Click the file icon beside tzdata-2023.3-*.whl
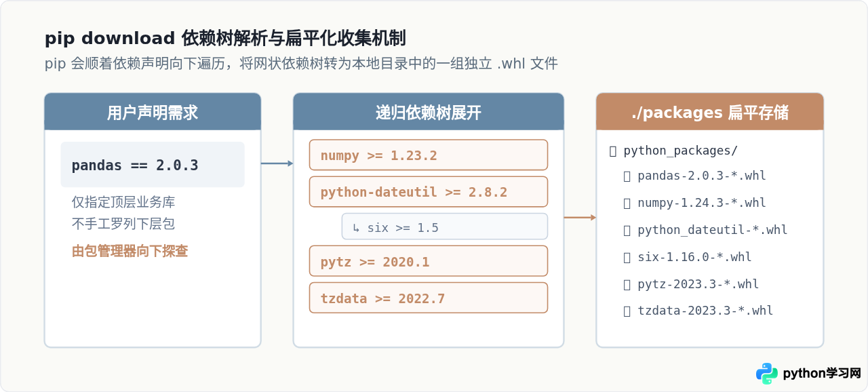 tap(627, 311)
